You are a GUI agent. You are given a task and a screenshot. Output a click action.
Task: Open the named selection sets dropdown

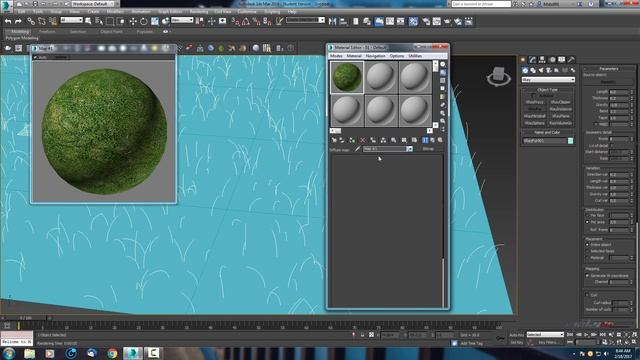click(x=305, y=20)
